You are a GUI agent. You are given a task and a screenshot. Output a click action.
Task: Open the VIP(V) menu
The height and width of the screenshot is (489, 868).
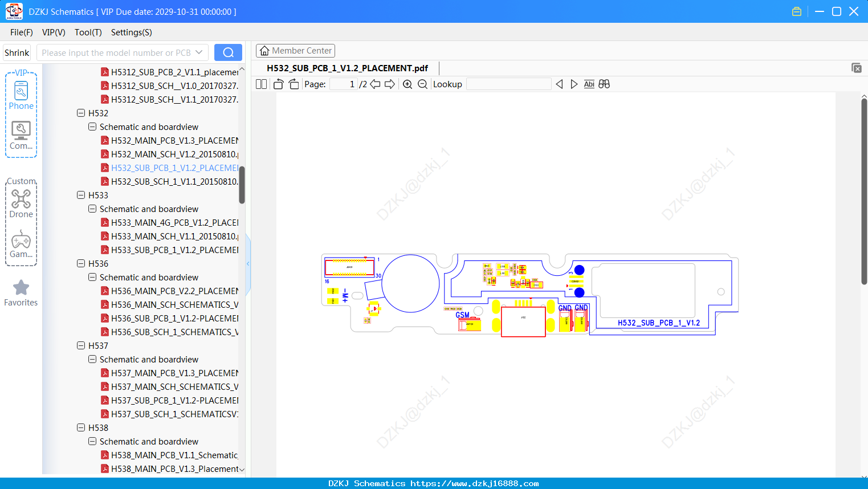click(x=54, y=32)
